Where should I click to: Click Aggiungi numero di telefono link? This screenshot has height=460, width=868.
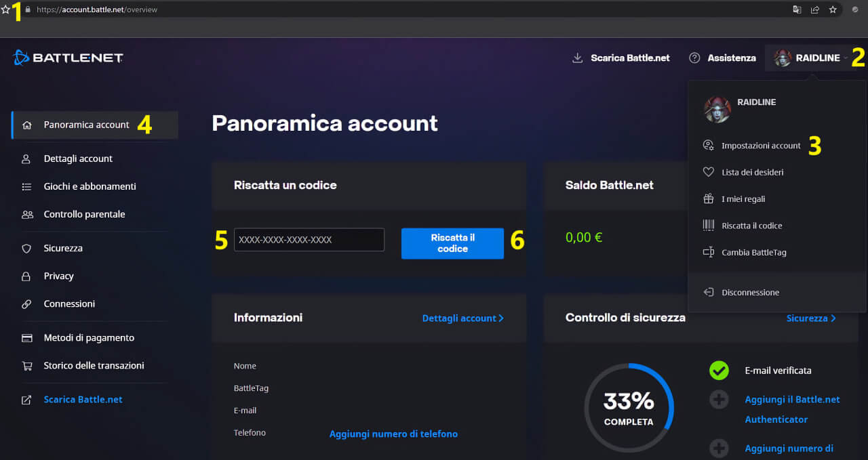point(393,434)
